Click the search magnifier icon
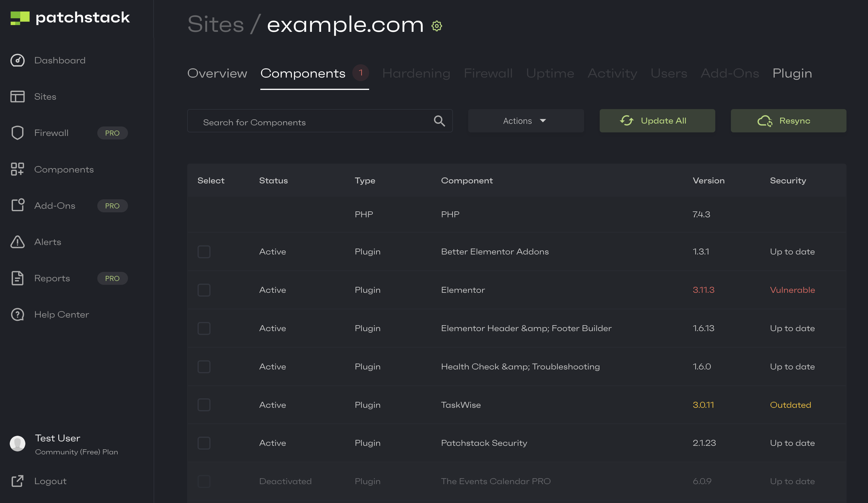 [439, 121]
